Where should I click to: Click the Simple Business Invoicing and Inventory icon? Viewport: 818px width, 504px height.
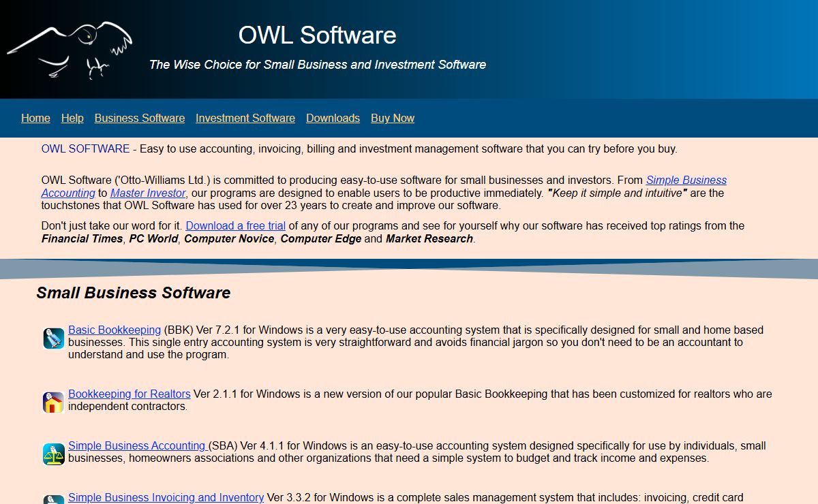tap(54, 499)
